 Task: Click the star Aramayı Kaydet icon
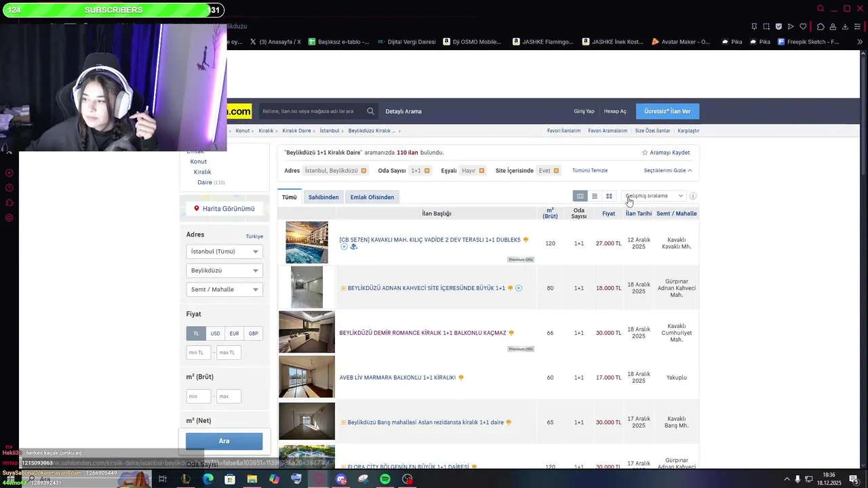click(x=645, y=152)
